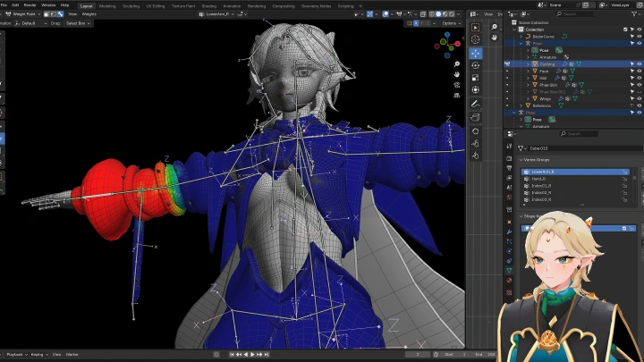Switch to the Sculpting workspace tab

(x=131, y=6)
